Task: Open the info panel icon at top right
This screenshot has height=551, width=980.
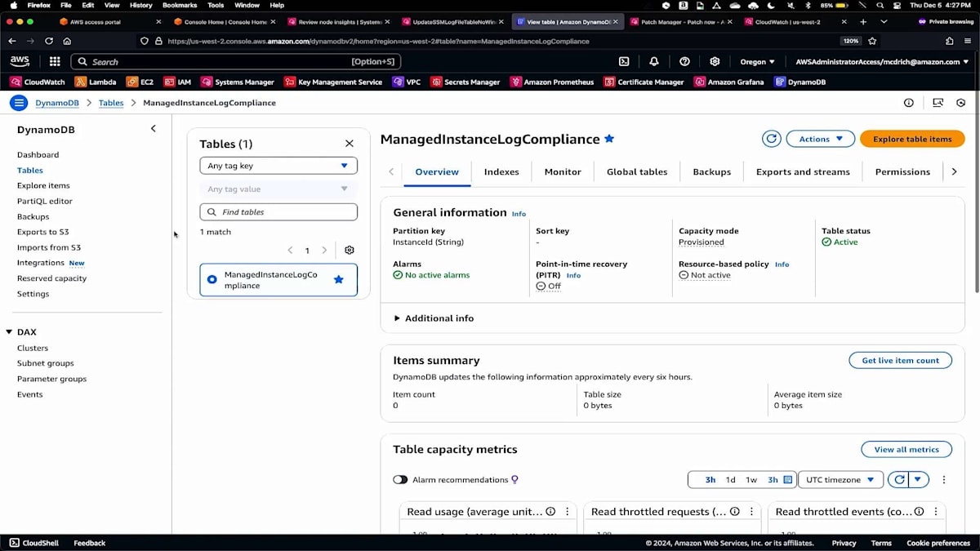Action: tap(908, 103)
